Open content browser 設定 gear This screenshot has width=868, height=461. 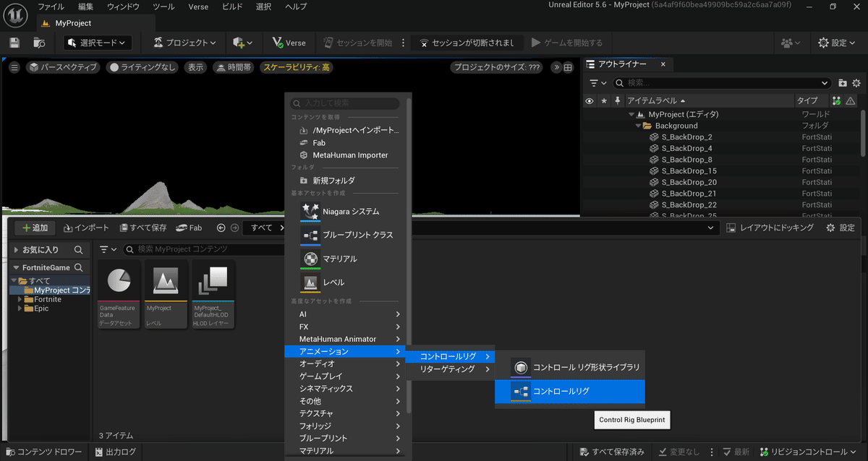click(x=841, y=228)
